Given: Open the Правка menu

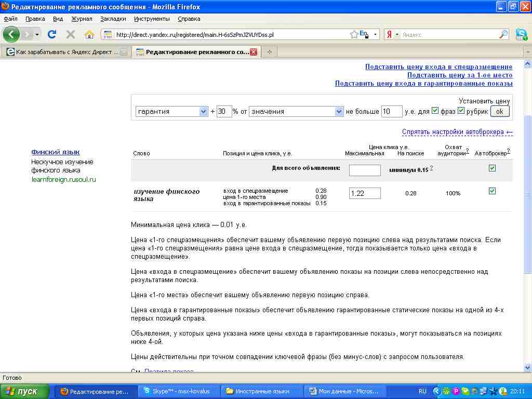Looking at the screenshot, I should click(35, 19).
